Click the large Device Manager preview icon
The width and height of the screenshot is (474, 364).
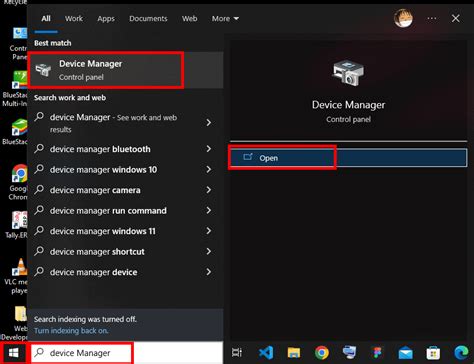pos(348,73)
